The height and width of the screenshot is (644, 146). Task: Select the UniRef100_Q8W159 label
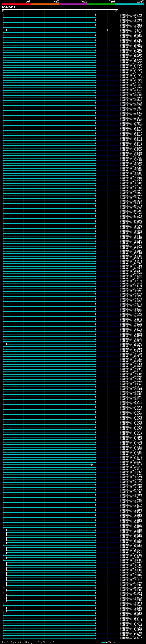click(x=131, y=45)
